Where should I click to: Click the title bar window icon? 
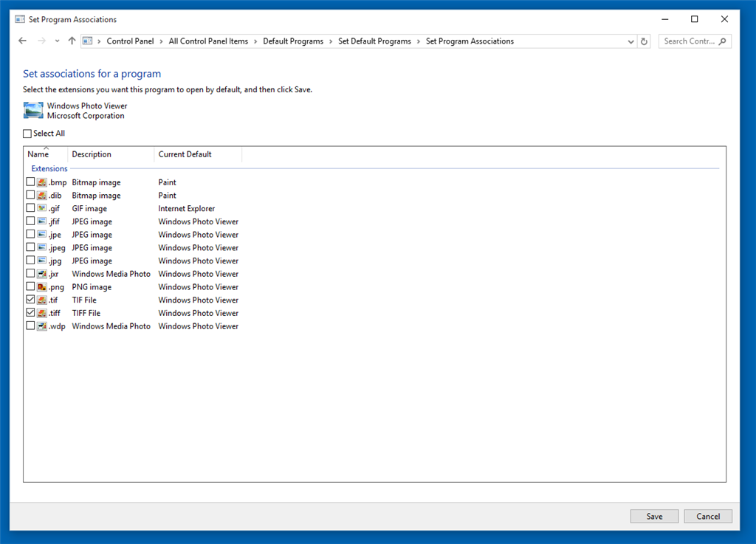(x=20, y=19)
